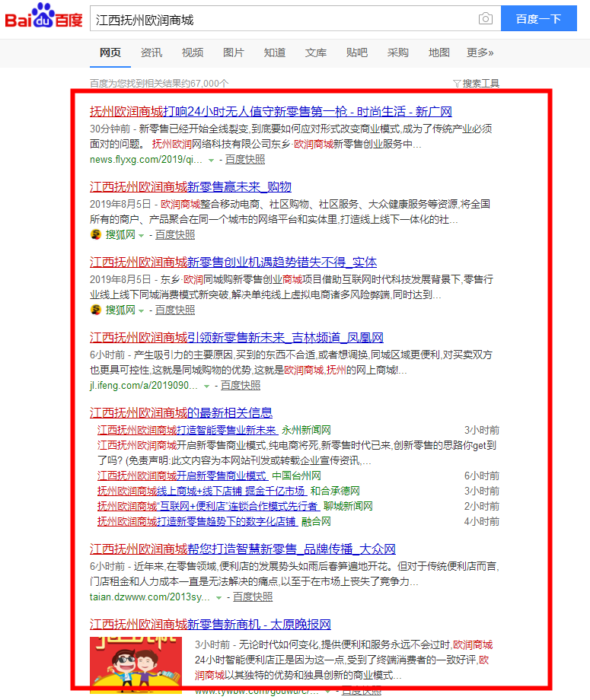Switch to the 资讯 tab
Image resolution: width=590 pixels, height=700 pixels.
tap(151, 52)
